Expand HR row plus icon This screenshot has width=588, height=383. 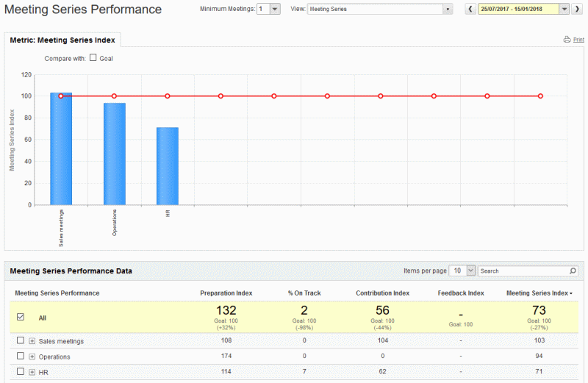(32, 372)
